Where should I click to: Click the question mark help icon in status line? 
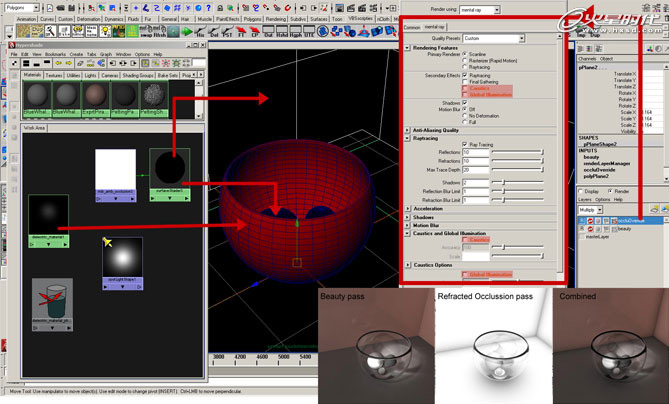(x=208, y=8)
